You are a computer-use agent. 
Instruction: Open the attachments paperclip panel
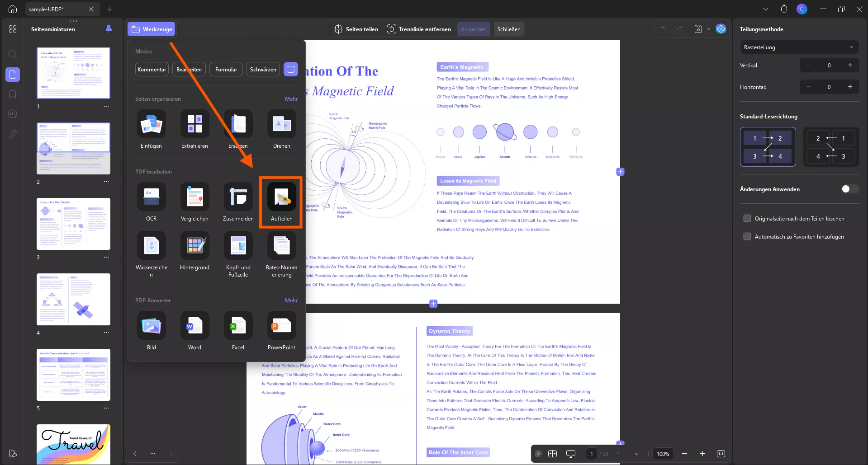pyautogui.click(x=13, y=134)
